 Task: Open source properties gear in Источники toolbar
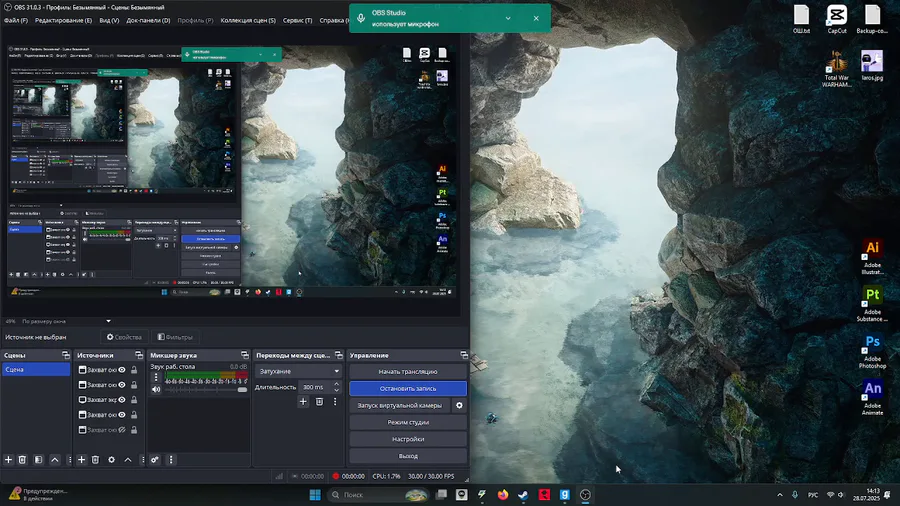tap(111, 460)
